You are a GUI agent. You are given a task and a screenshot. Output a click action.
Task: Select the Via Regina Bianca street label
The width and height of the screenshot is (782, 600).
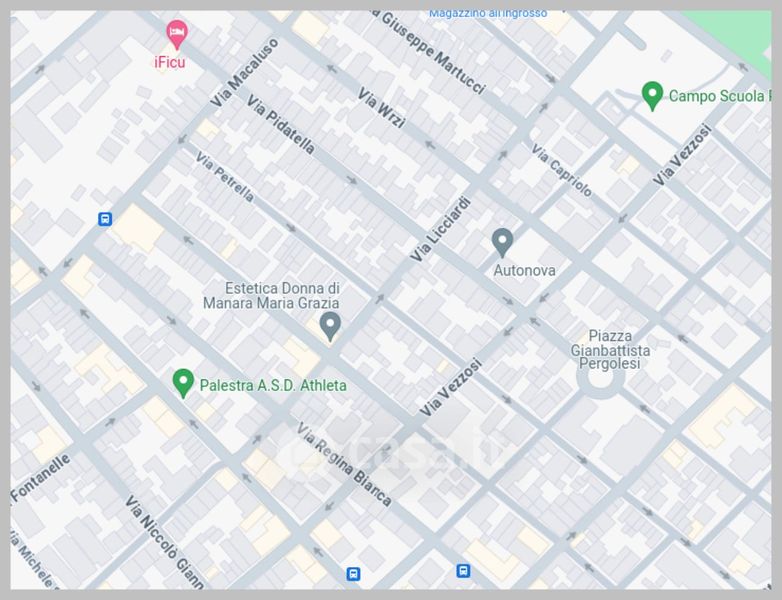[344, 464]
